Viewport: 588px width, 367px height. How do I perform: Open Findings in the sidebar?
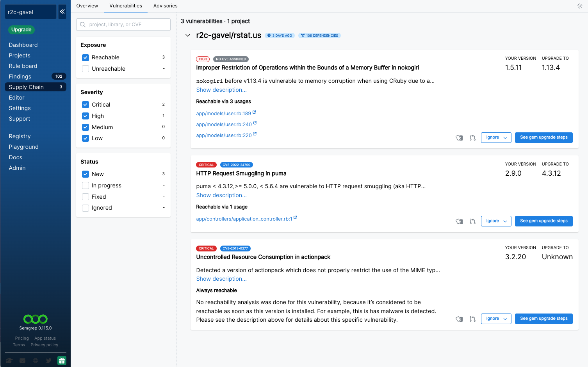coord(20,77)
